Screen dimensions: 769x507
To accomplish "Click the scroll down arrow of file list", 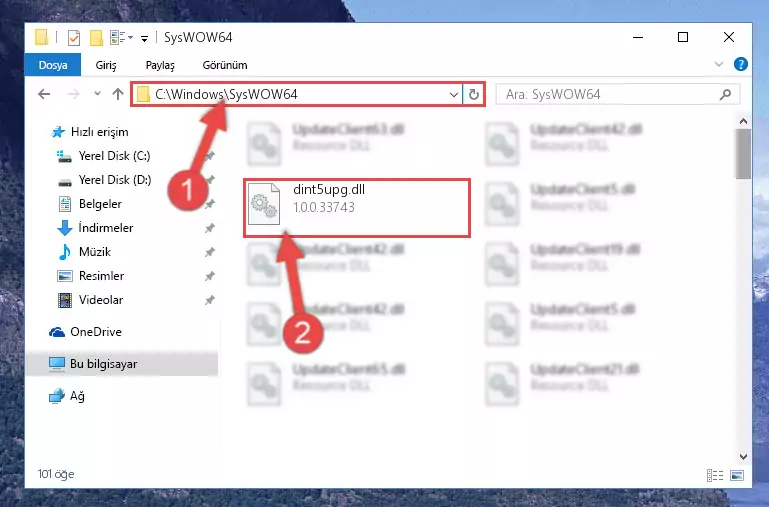I will pyautogui.click(x=743, y=456).
